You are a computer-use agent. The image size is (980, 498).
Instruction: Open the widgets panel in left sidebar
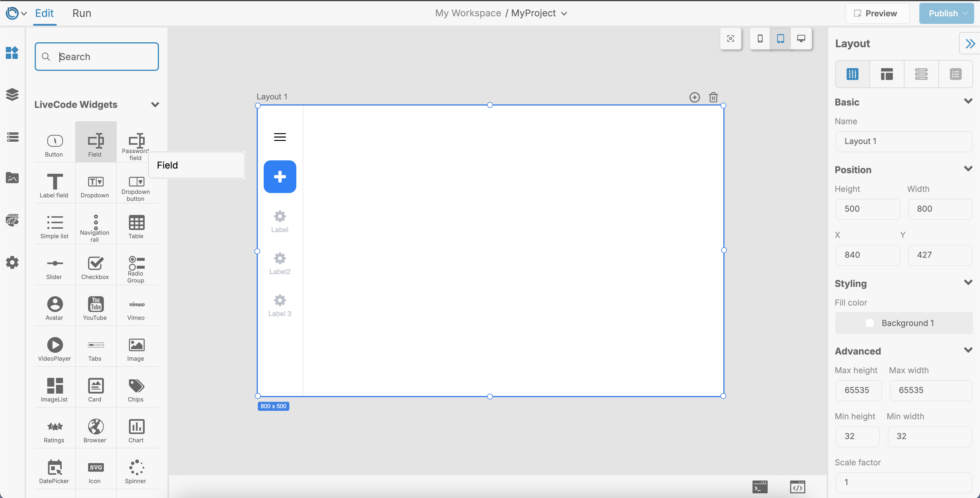tap(12, 52)
